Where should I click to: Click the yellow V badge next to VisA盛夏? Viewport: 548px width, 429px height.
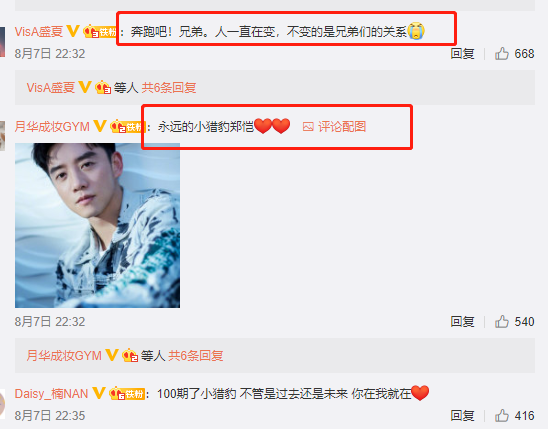tap(73, 31)
